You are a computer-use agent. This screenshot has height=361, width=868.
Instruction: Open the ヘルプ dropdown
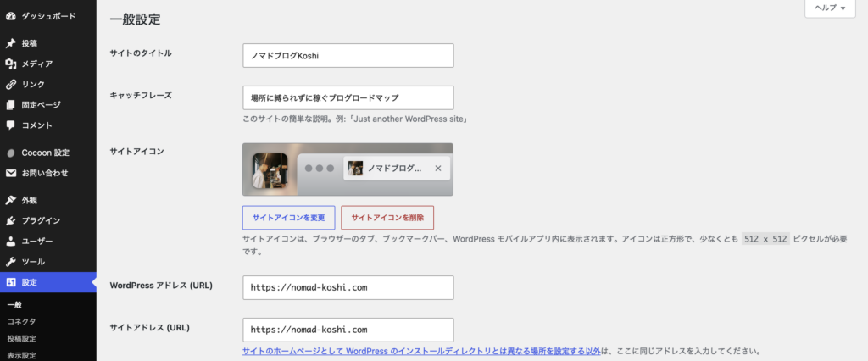(x=830, y=8)
